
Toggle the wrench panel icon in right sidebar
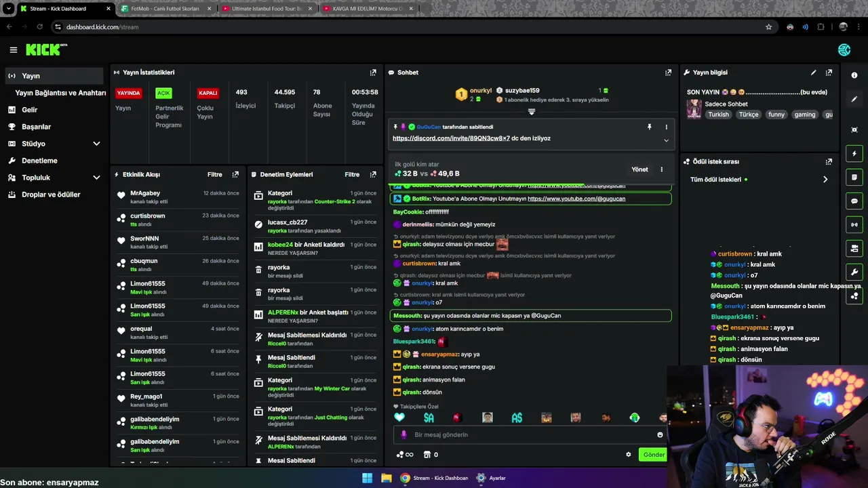coord(854,272)
